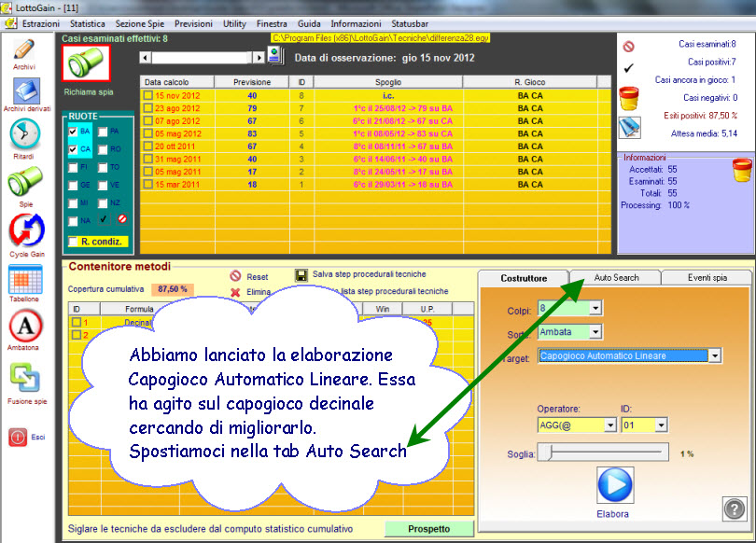Open the Previsioni menu
Viewport: 756px width, 543px height.
(193, 23)
